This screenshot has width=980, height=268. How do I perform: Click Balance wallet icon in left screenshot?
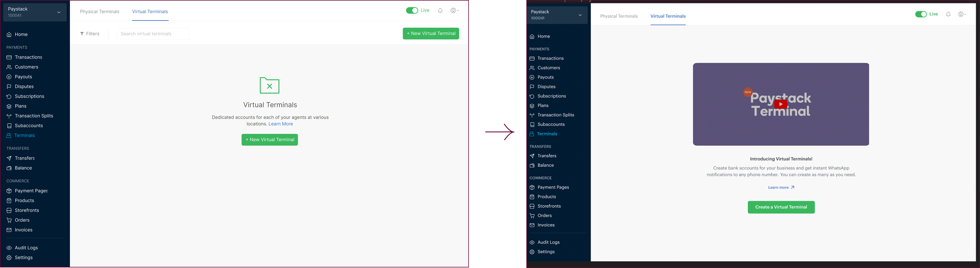pos(9,168)
